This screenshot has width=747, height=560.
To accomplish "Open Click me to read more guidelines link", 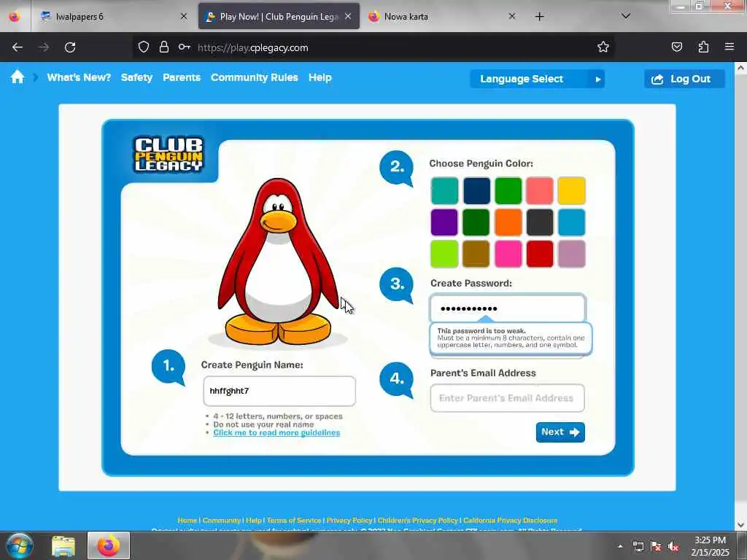I will coord(276,433).
